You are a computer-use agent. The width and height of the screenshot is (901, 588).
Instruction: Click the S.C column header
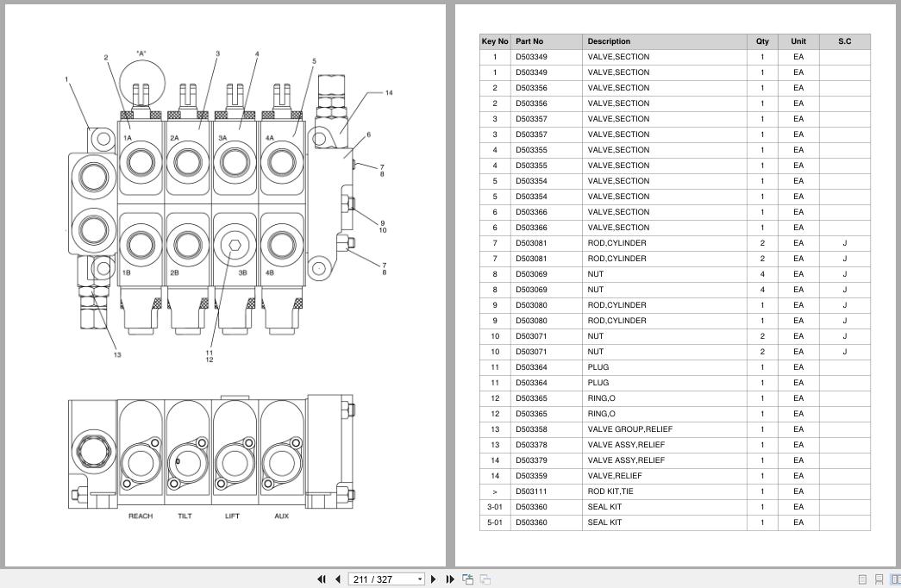[x=845, y=41]
